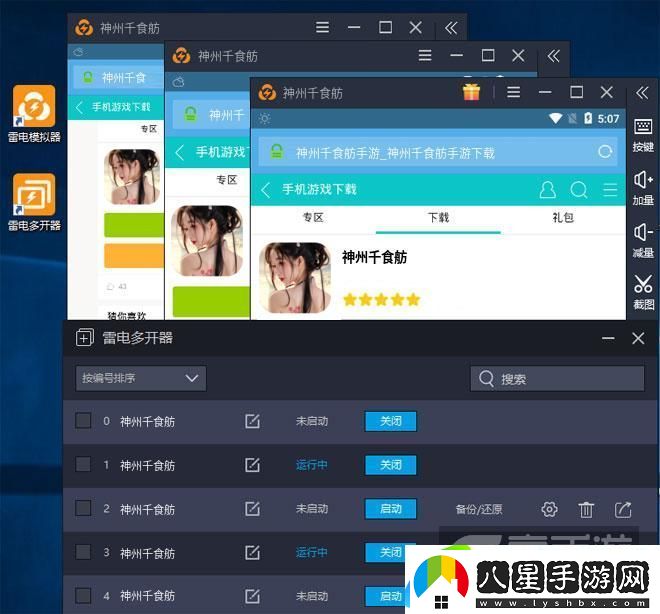Click 关闭 button for instance 0
Image resolution: width=660 pixels, height=614 pixels.
pyautogui.click(x=391, y=421)
